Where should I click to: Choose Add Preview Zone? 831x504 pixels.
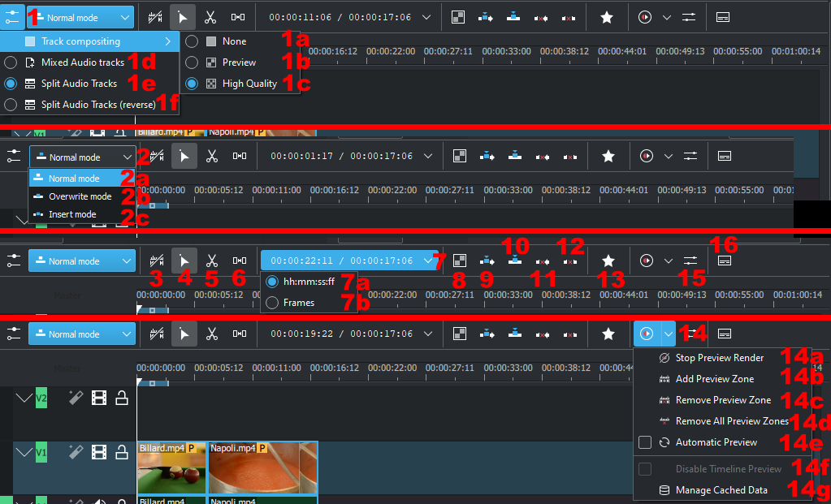tap(722, 379)
